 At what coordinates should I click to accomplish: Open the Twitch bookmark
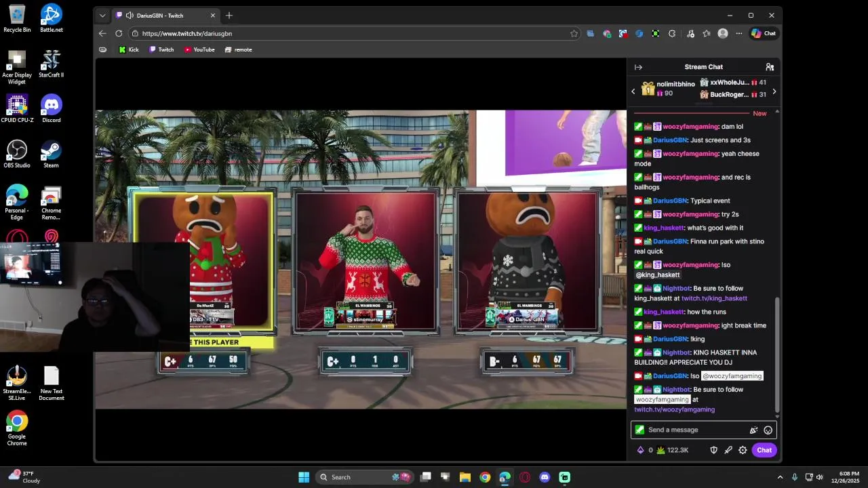point(161,49)
